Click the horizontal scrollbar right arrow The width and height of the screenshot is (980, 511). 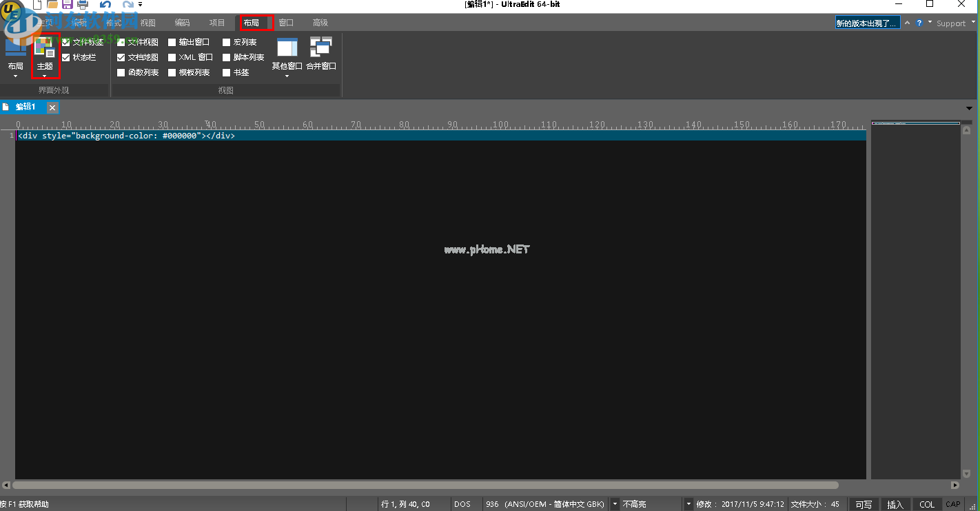(955, 485)
